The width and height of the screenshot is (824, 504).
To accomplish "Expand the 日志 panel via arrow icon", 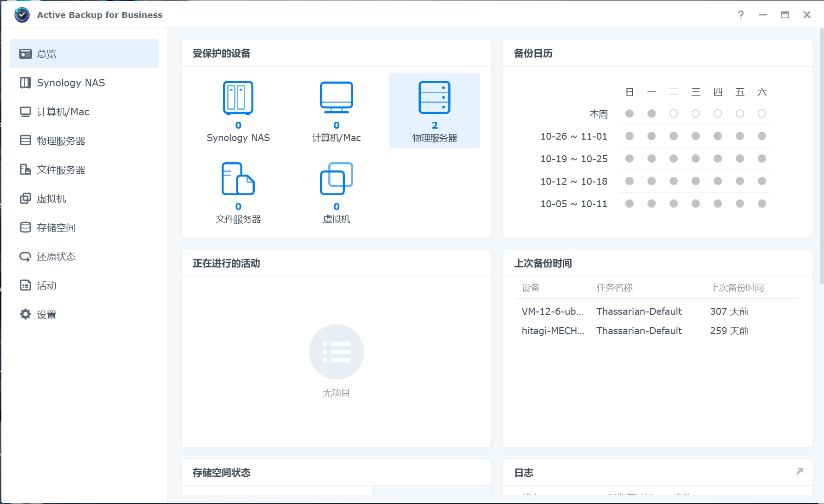I will (800, 472).
